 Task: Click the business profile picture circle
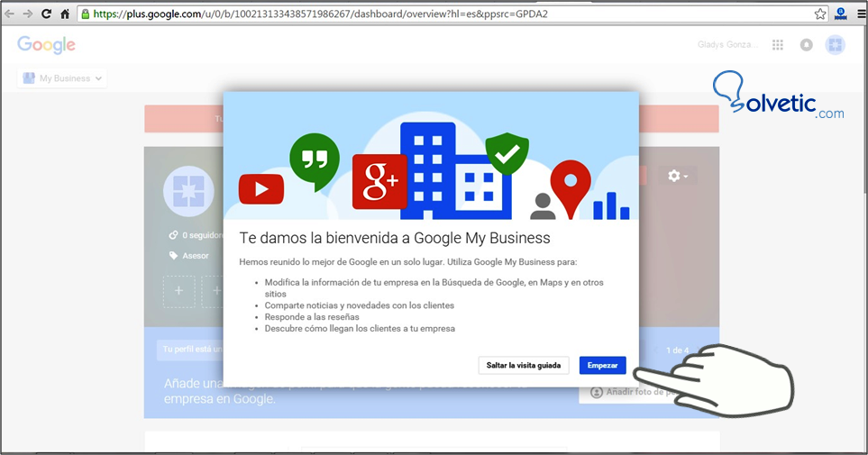(188, 191)
